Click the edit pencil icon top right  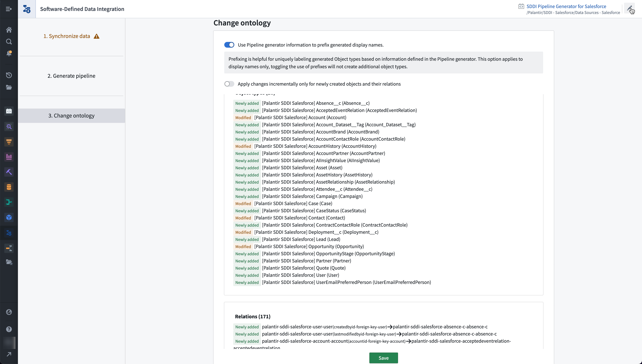[x=629, y=8]
